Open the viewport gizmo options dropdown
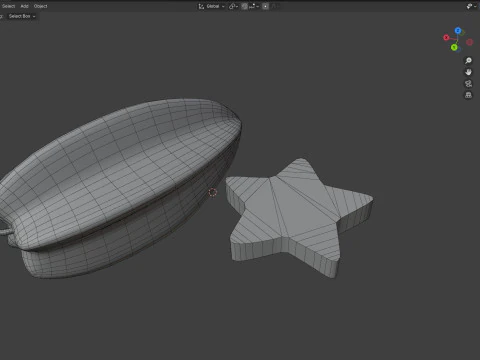 (x=471, y=6)
